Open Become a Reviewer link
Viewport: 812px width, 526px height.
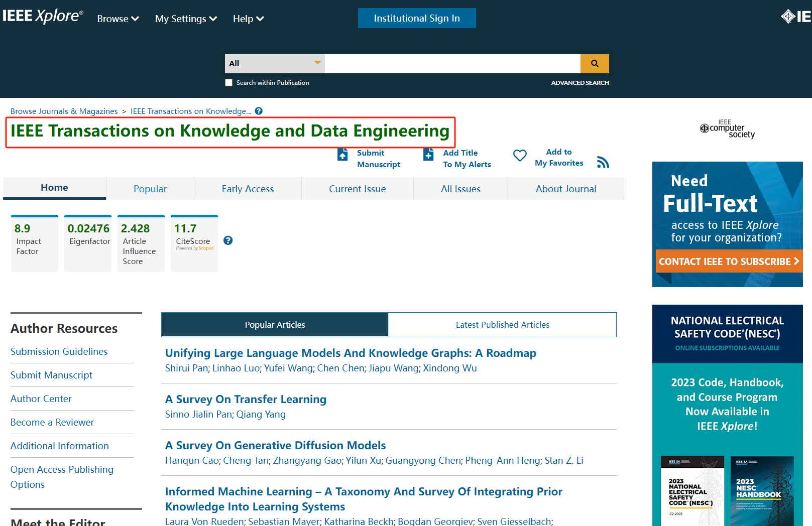(x=52, y=422)
